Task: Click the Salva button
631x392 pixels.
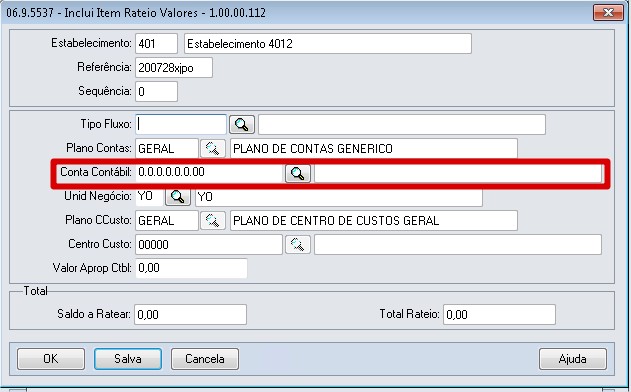Action: pos(128,359)
